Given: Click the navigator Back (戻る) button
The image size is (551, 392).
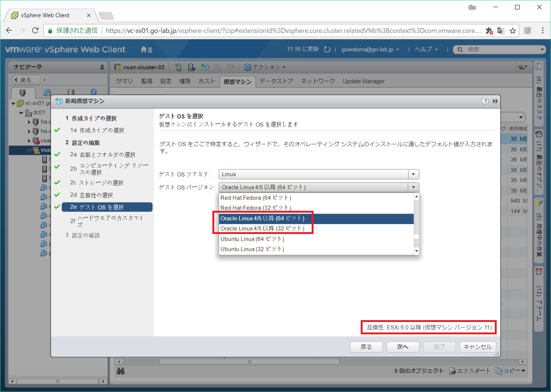Looking at the screenshot, I should point(25,80).
